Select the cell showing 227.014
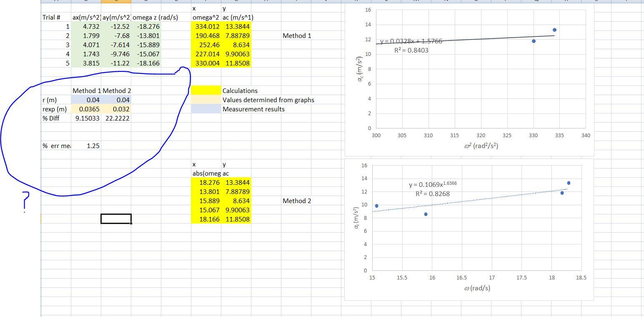Screen dimensions: 644x317 click(x=206, y=54)
